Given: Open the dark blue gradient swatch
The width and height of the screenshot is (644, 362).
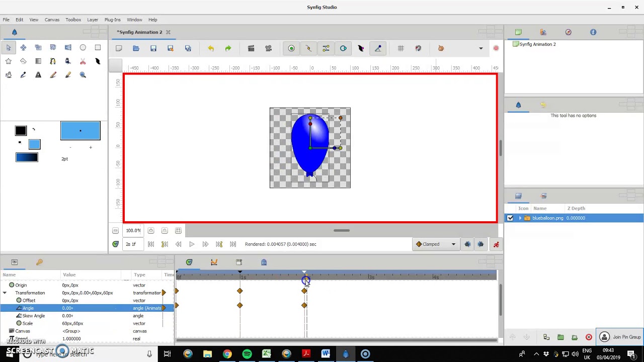Looking at the screenshot, I should click(x=27, y=158).
